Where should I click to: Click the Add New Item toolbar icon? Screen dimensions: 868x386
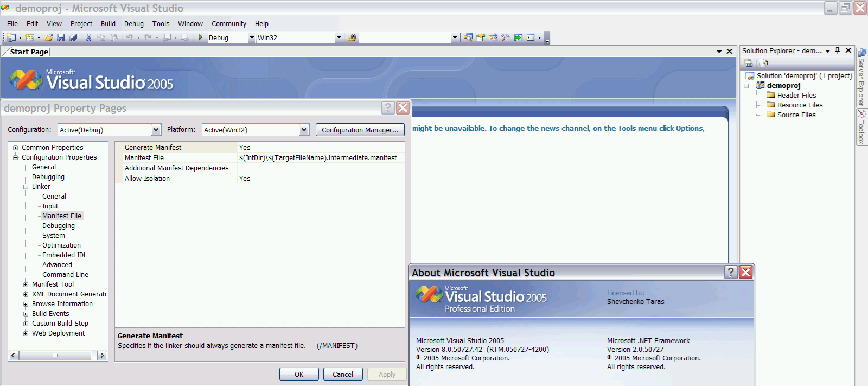(x=30, y=37)
